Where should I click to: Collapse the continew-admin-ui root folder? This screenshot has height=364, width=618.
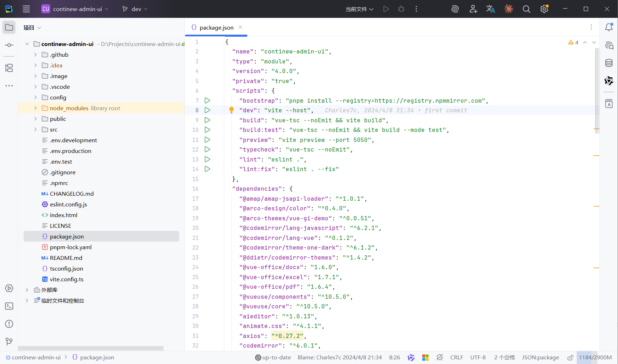(27, 44)
